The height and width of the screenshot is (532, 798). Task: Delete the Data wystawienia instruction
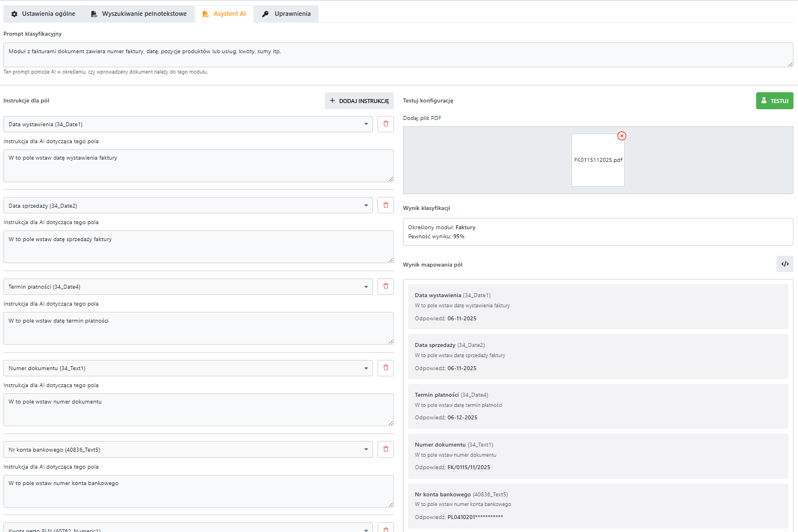coord(386,124)
